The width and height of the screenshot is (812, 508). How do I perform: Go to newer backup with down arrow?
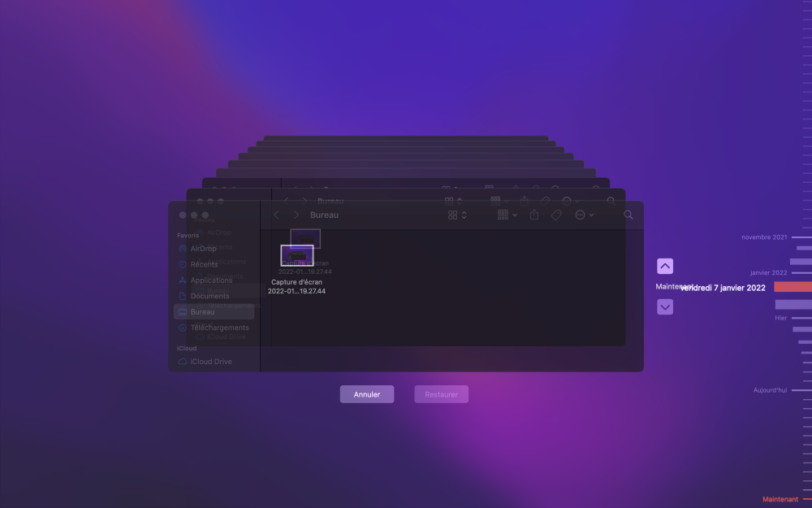[665, 307]
